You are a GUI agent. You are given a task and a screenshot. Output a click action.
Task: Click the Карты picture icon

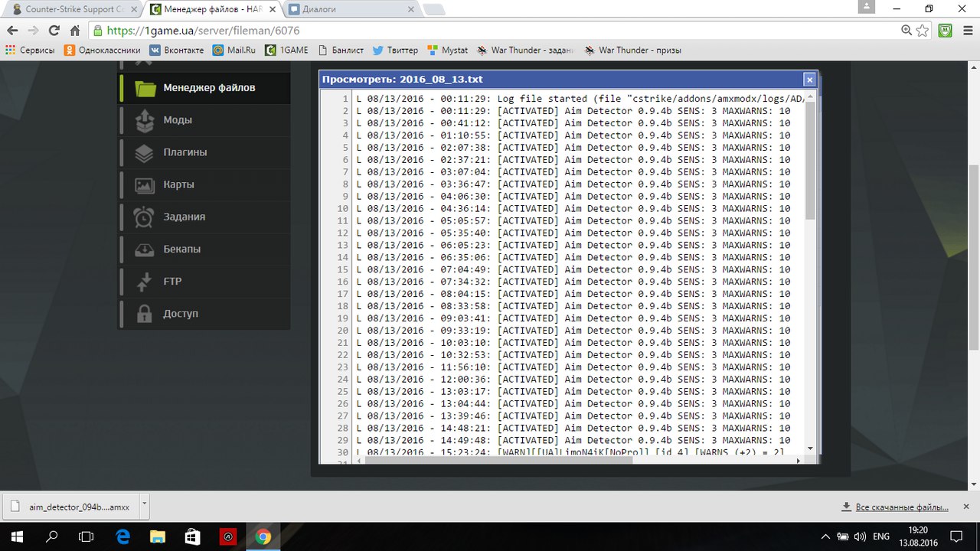pos(145,184)
